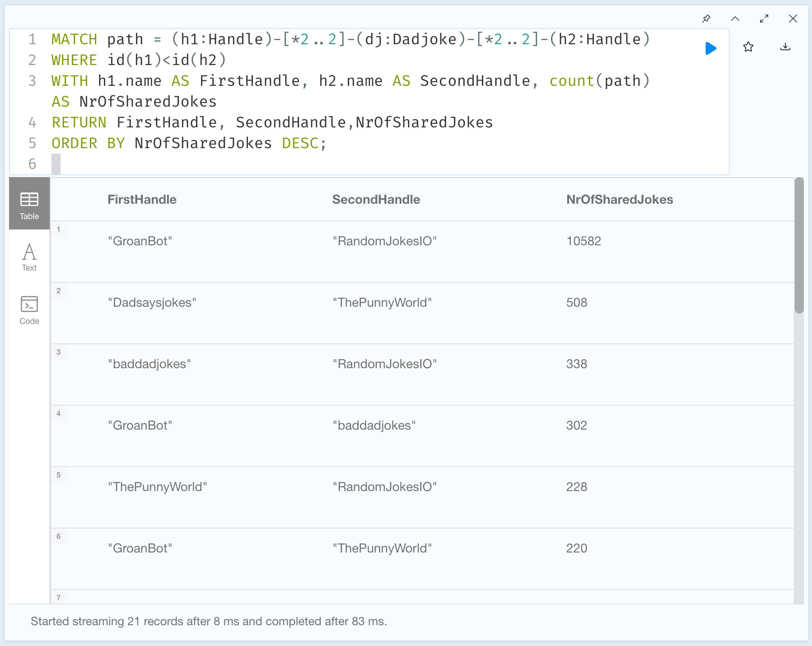Select "GroanBot" in row 4
Screen dimensions: 812x646
140,426
